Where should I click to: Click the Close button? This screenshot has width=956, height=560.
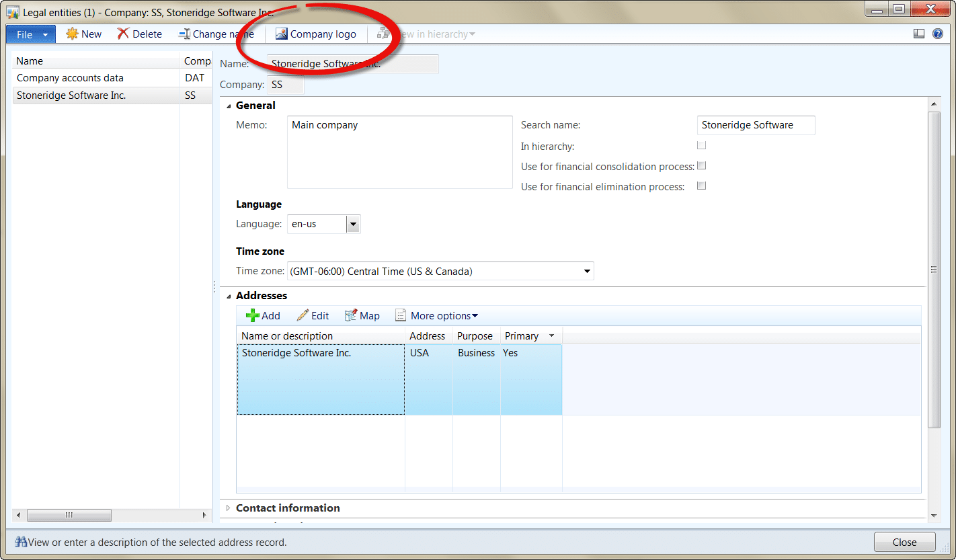click(904, 543)
